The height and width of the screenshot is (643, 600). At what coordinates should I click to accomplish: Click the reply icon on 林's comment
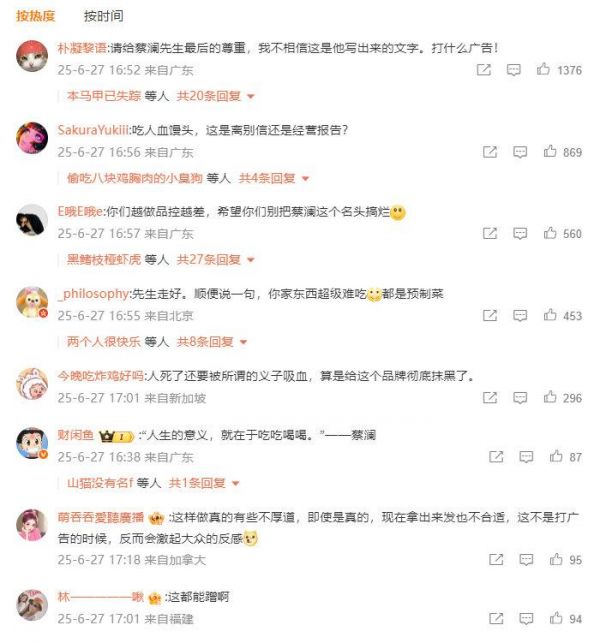[x=526, y=618]
